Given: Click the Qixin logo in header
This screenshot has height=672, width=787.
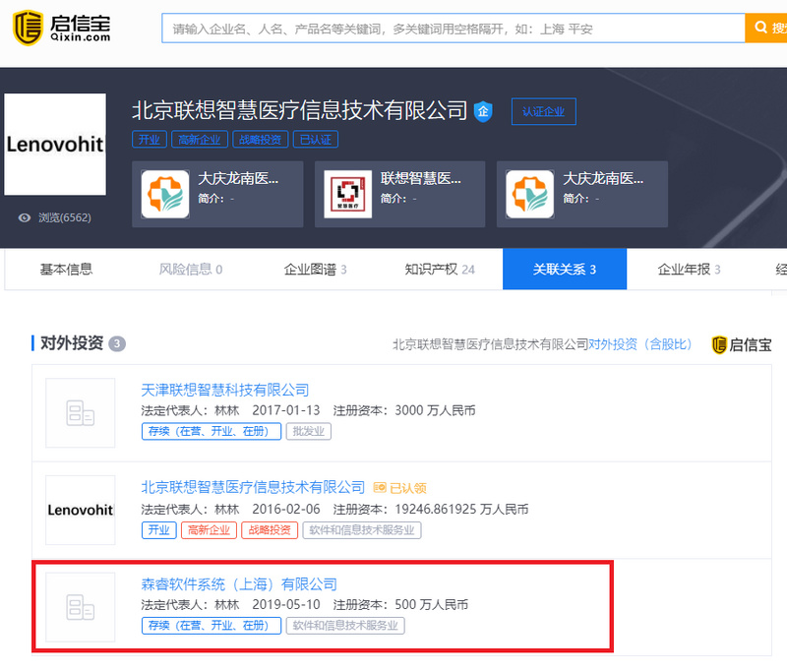Looking at the screenshot, I should [59, 29].
